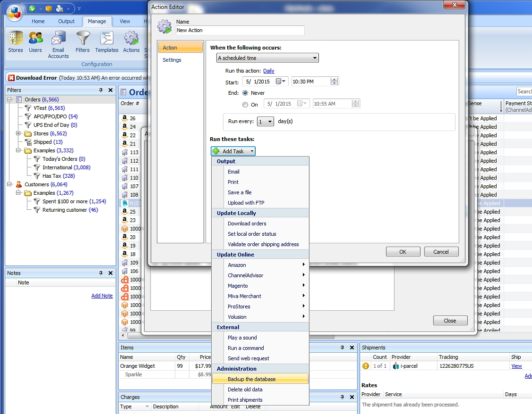Click the View link in Shipments
This screenshot has width=532, height=414.
tap(516, 366)
